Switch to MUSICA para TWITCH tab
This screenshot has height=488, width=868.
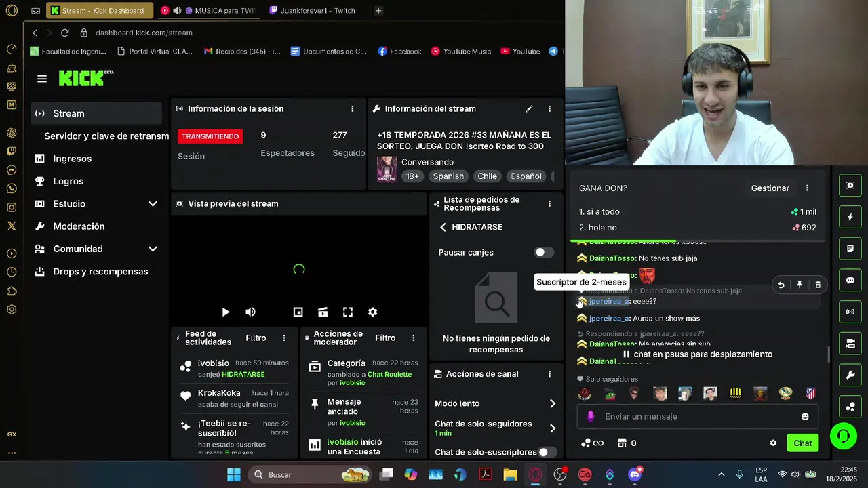pyautogui.click(x=209, y=11)
